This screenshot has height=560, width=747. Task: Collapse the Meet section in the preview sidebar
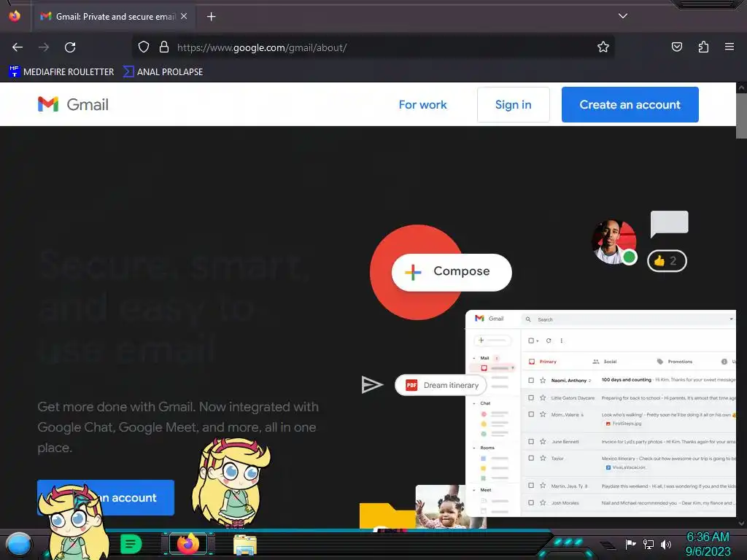pyautogui.click(x=474, y=490)
